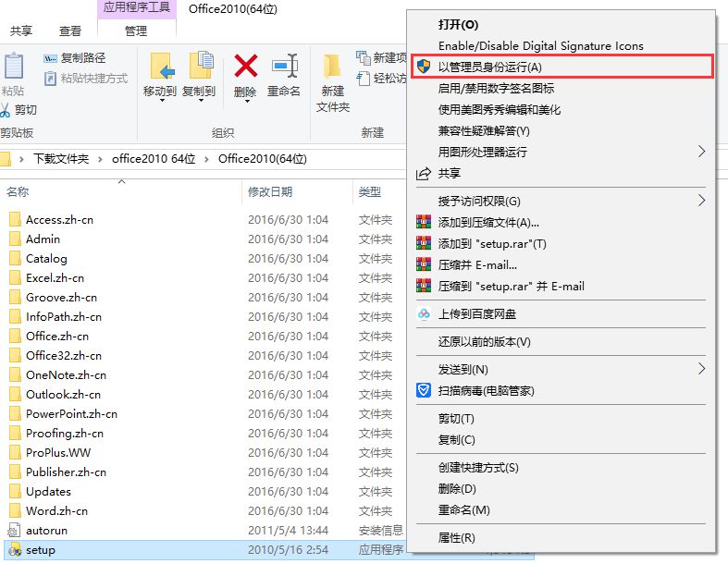
Task: Select 打开(O) in context menu
Action: click(x=561, y=25)
